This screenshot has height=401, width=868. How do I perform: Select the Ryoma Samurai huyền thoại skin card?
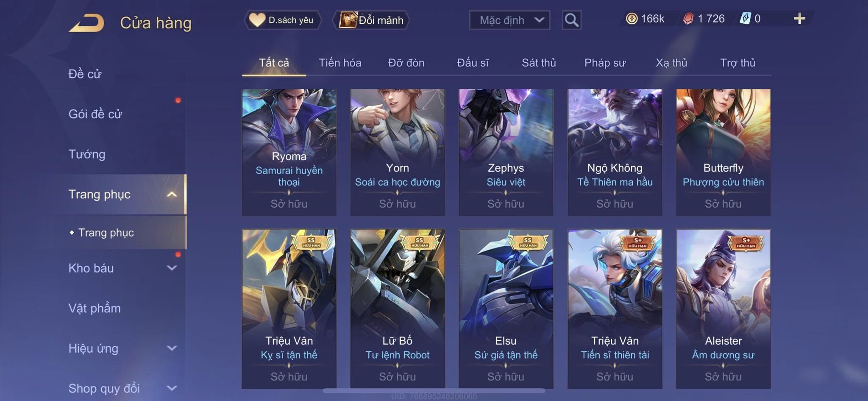(x=289, y=152)
